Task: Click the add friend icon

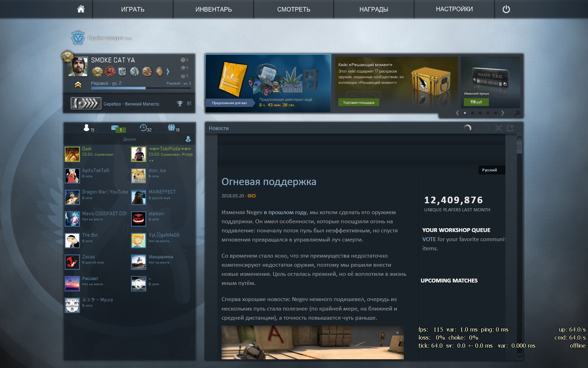Action: click(188, 139)
